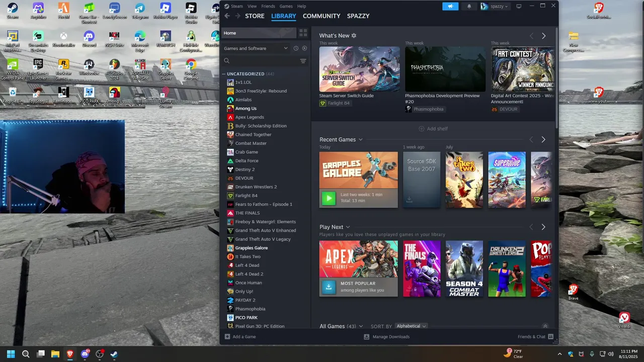This screenshot has height=362, width=644.
Task: Open Friends & Chat icon in Steam footer
Action: click(x=550, y=337)
